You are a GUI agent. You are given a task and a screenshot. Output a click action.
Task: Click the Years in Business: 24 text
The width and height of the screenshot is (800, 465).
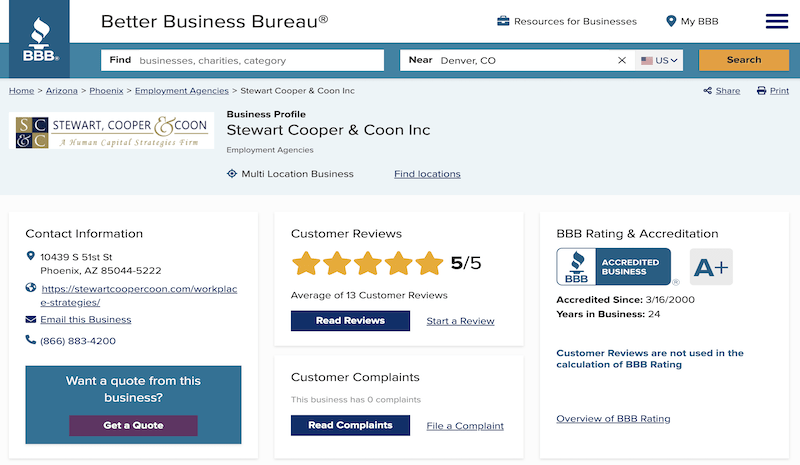[x=608, y=314]
